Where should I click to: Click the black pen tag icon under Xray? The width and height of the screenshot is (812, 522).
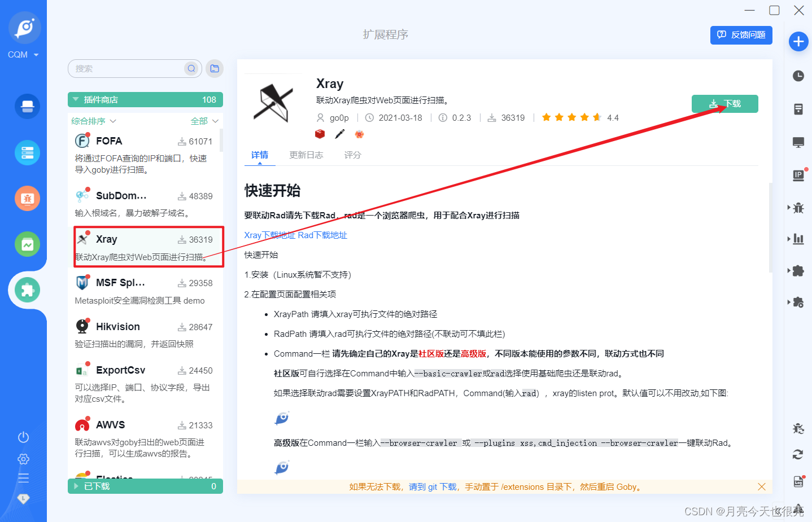[339, 134]
